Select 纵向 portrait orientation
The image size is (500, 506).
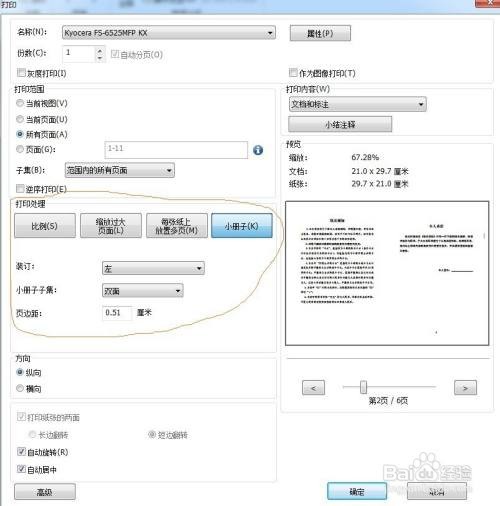click(20, 372)
